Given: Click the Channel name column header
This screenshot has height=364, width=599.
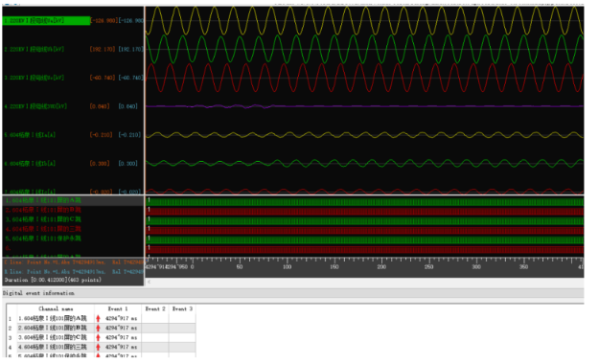Looking at the screenshot, I should tap(56, 308).
